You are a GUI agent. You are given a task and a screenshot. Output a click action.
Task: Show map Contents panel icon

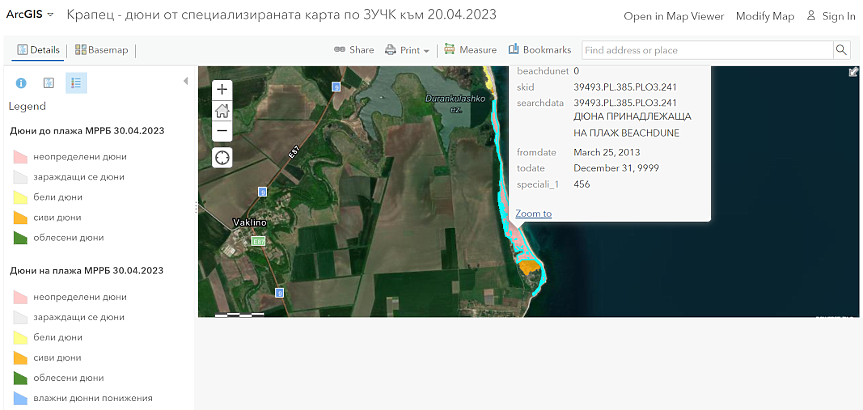48,83
